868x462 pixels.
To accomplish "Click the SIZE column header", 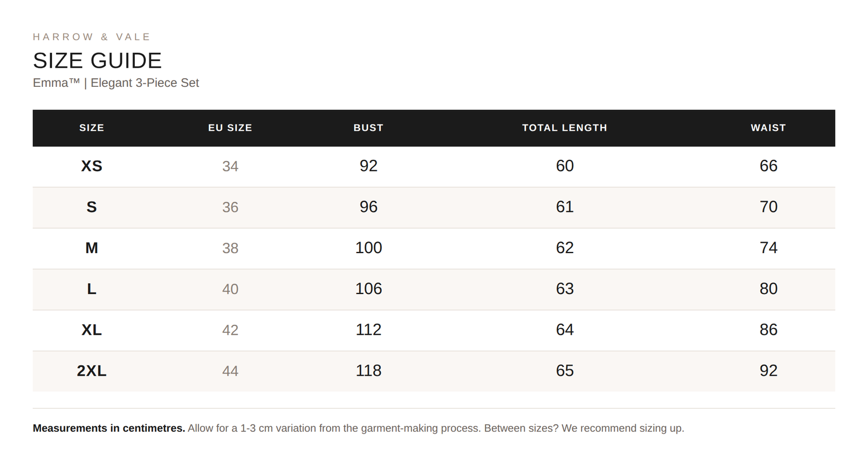I will point(91,128).
